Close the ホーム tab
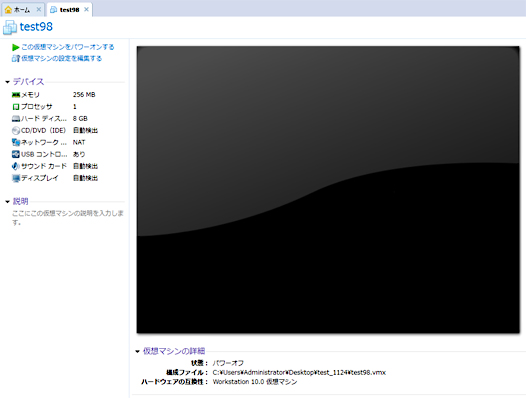526x398 pixels. (39, 9)
